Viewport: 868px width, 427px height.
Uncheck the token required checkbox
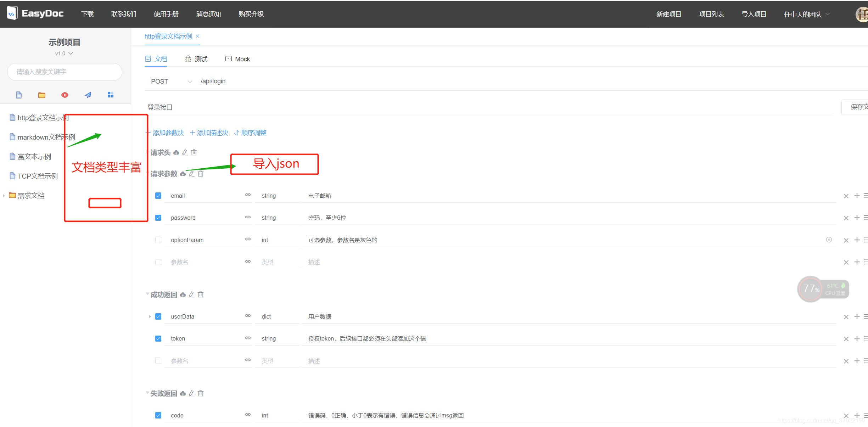[x=158, y=338]
